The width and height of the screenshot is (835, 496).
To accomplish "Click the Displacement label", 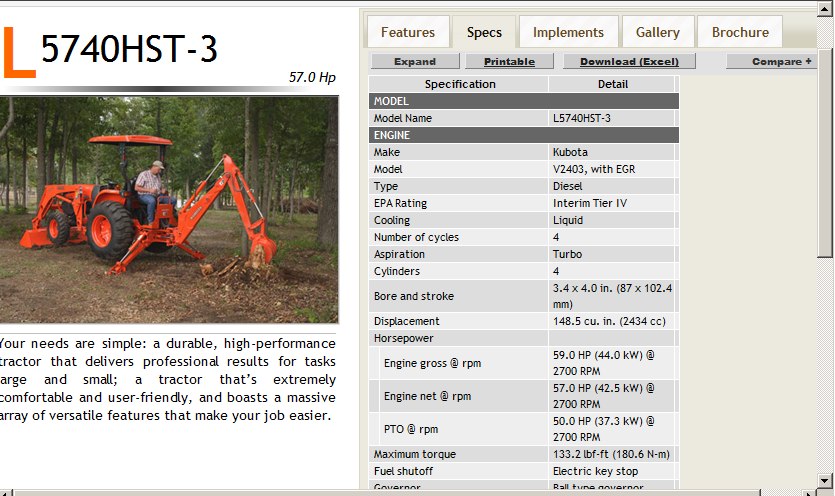I will pyautogui.click(x=406, y=321).
